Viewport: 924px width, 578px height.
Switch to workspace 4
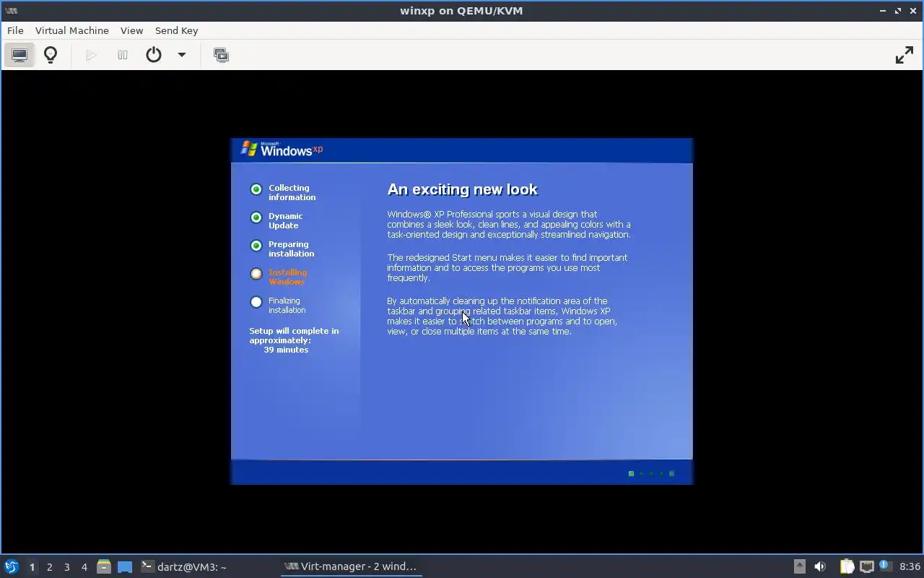click(84, 567)
